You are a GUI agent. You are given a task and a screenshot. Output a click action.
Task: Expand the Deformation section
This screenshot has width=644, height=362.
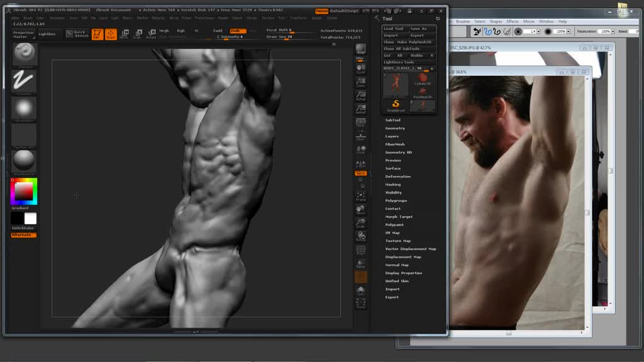[397, 177]
